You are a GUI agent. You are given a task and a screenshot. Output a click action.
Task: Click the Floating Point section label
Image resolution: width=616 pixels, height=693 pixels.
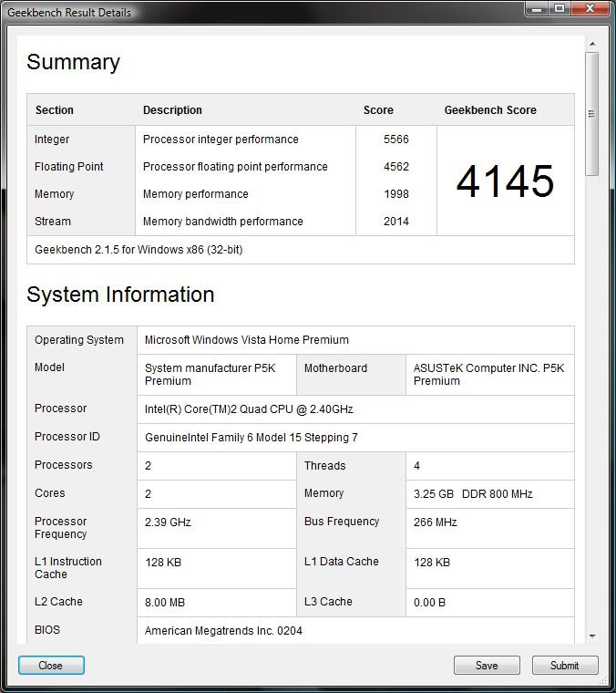click(x=69, y=167)
